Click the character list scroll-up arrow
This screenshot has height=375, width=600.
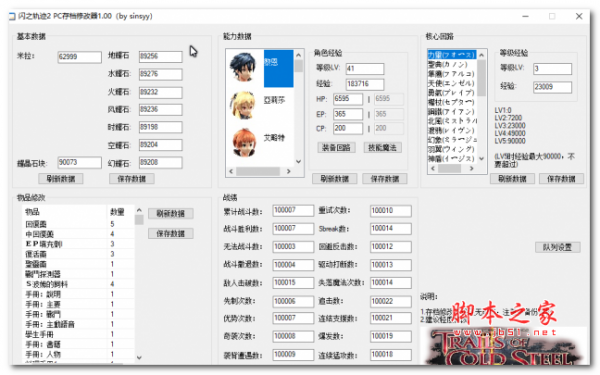point(298,55)
